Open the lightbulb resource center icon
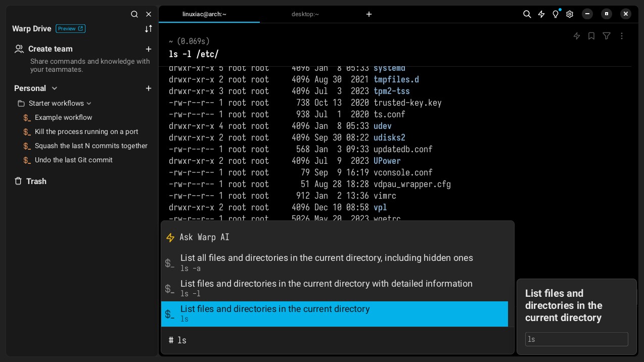This screenshot has width=644, height=362. pos(556,14)
